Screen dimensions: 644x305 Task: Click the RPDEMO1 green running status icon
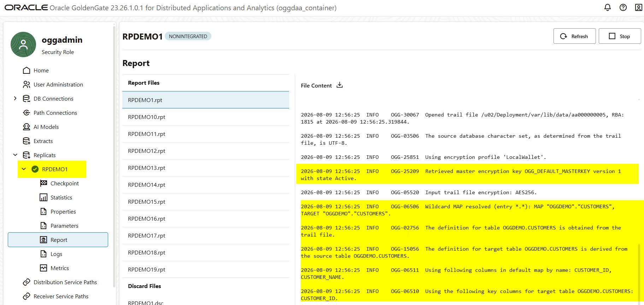tap(35, 169)
